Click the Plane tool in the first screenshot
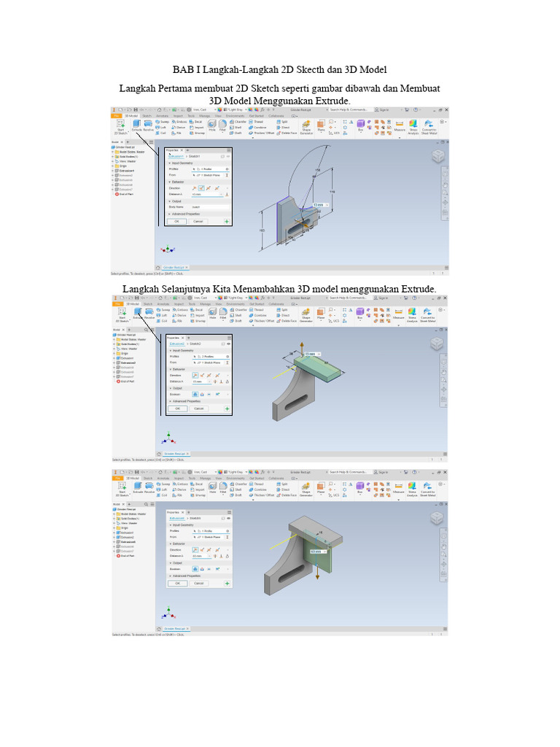Viewport: 560px width, 747px height. pyautogui.click(x=322, y=125)
